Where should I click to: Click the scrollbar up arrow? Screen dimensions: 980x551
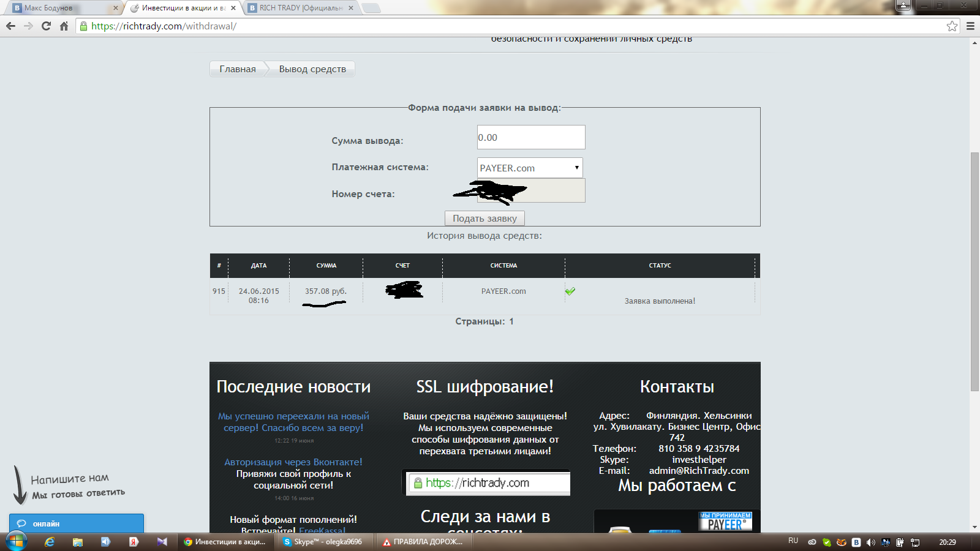pyautogui.click(x=974, y=43)
